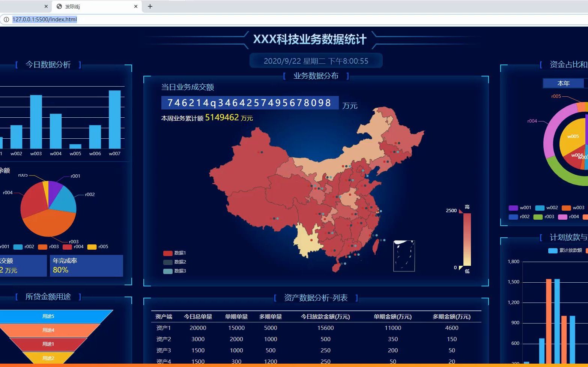This screenshot has width=588, height=367.
Task: Select the 用途5 funnel segment
Action: (48, 316)
